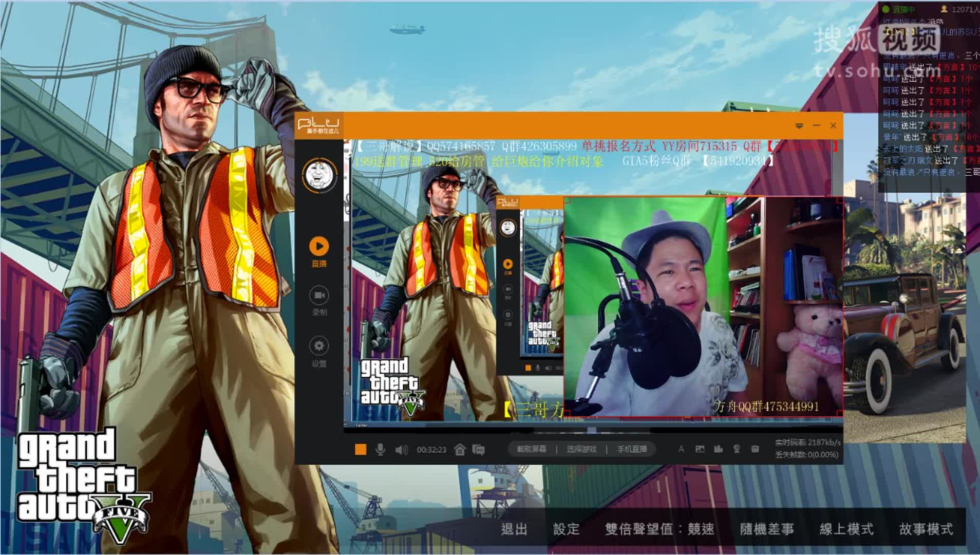Select 退出 in the game menu
The image size is (980, 555).
(x=514, y=529)
